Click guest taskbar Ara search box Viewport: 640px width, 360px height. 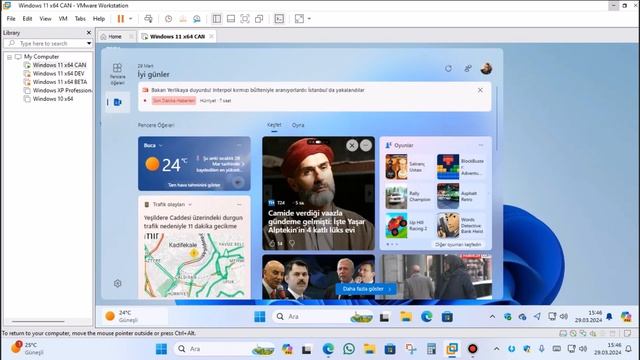click(x=323, y=316)
